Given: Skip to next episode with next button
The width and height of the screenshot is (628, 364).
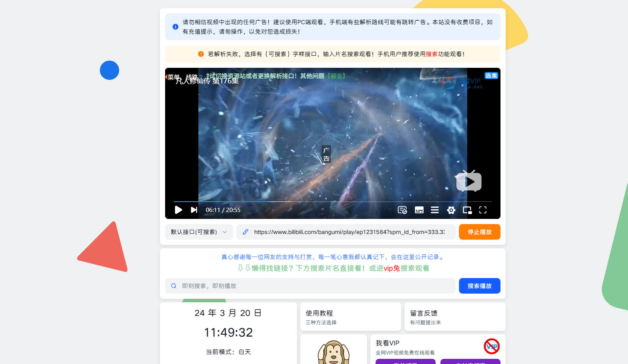Looking at the screenshot, I should (194, 210).
